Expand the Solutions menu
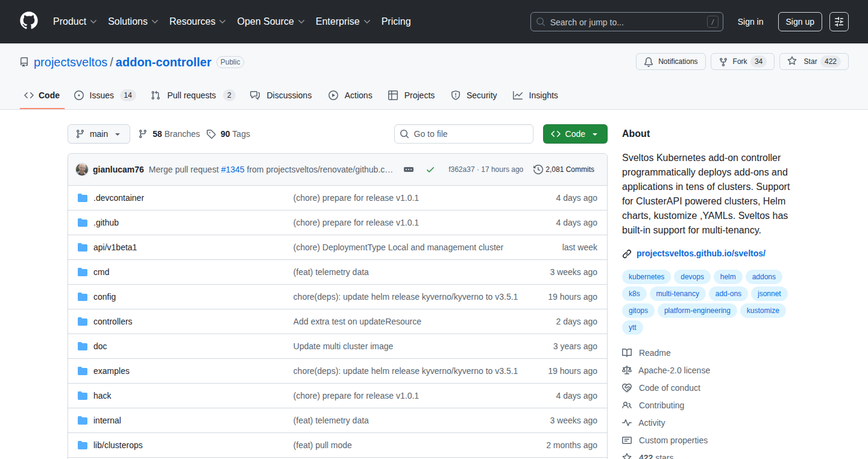This screenshot has width=868, height=459. point(133,22)
